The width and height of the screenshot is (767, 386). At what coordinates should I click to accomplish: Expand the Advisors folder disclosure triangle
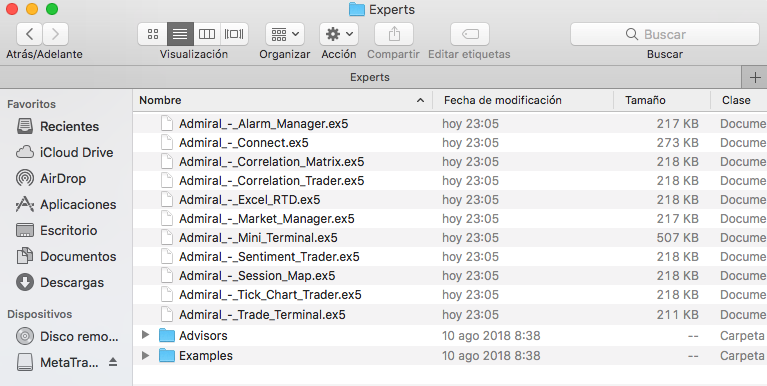145,335
